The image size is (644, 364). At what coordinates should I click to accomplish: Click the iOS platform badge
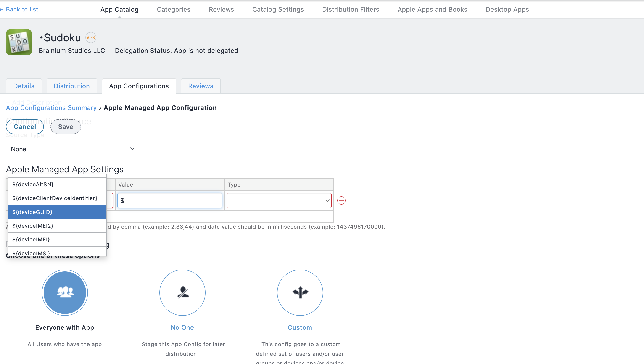tap(91, 37)
